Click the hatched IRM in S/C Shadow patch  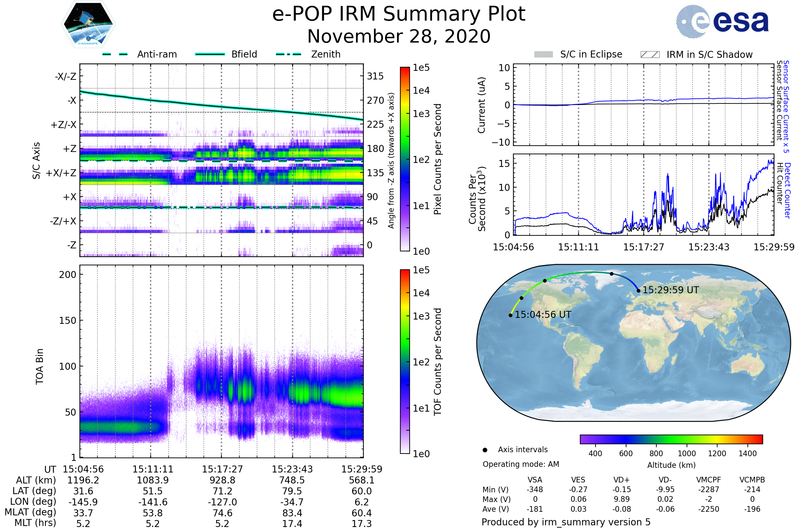point(650,55)
